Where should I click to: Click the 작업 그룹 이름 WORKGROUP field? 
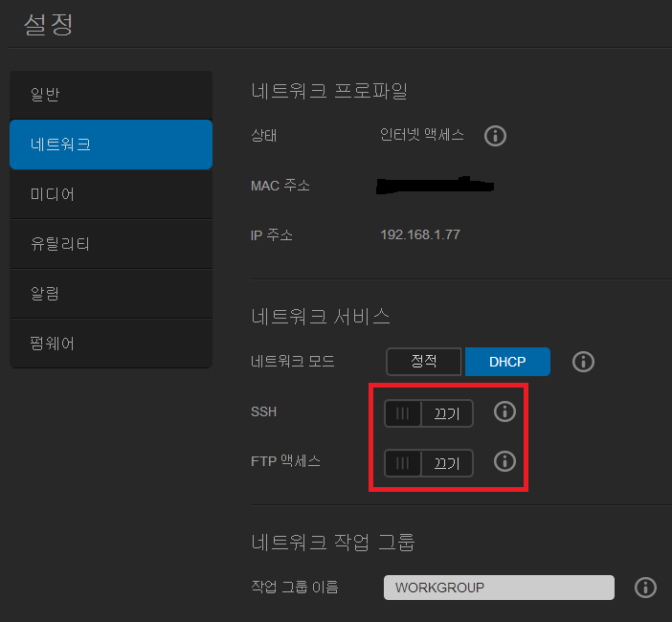(498, 587)
